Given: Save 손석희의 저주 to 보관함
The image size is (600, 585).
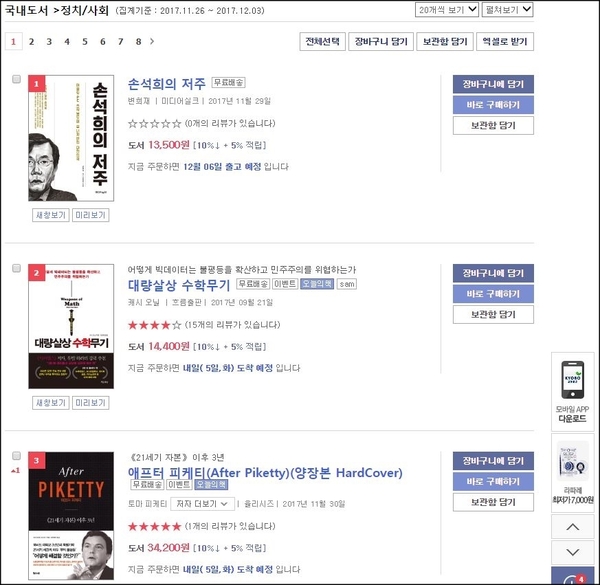Looking at the screenshot, I should click(x=493, y=125).
